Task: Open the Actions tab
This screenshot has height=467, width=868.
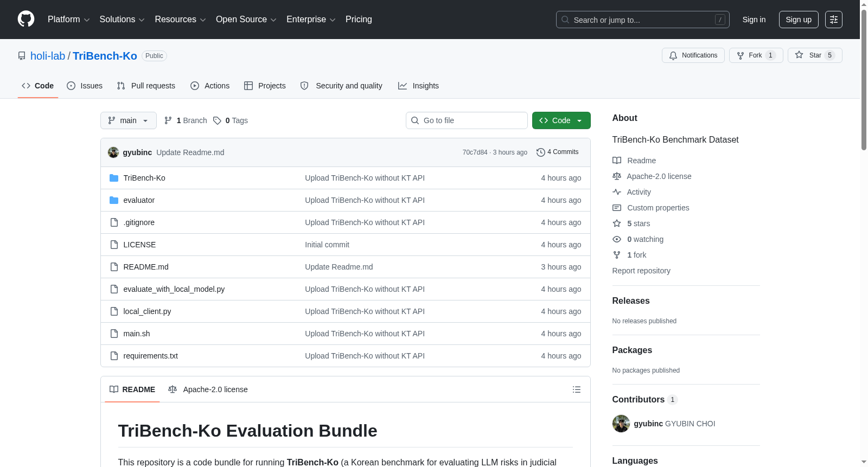Action: click(x=210, y=86)
